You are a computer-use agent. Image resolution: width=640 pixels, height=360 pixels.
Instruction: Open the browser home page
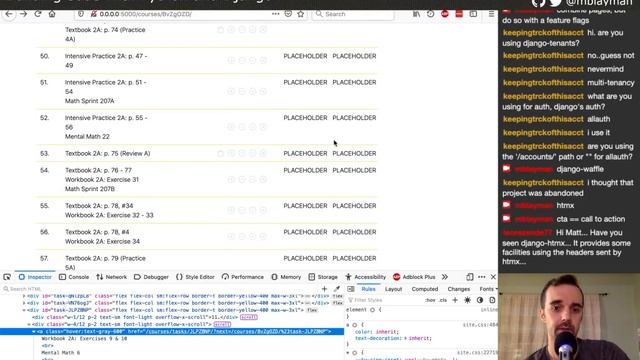coord(52,14)
